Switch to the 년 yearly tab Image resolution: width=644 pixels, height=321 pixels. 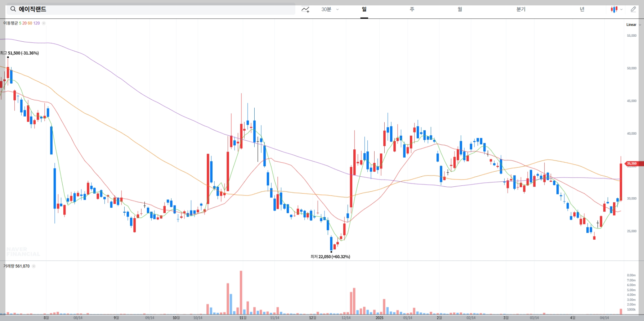[x=582, y=9]
